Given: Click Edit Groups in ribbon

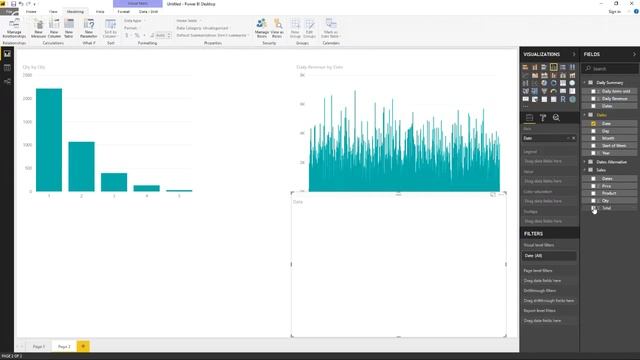Looking at the screenshot, I should pyautogui.click(x=309, y=28).
